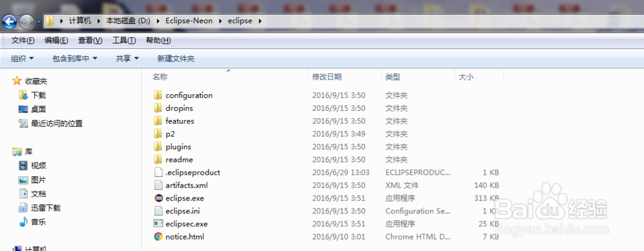Expand the arrow after eclipse breadcrumb
The image size is (644, 251).
tap(260, 21)
